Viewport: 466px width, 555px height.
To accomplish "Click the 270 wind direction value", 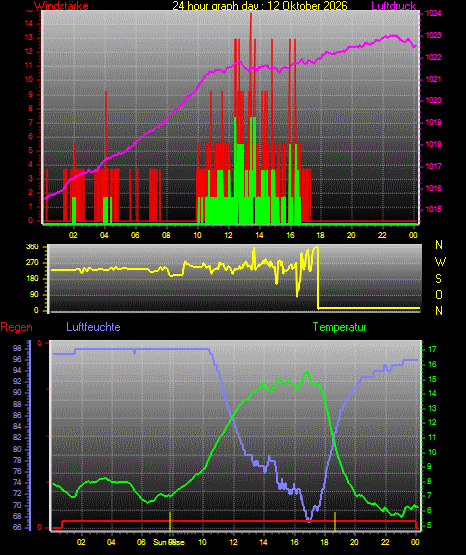I will (32, 263).
